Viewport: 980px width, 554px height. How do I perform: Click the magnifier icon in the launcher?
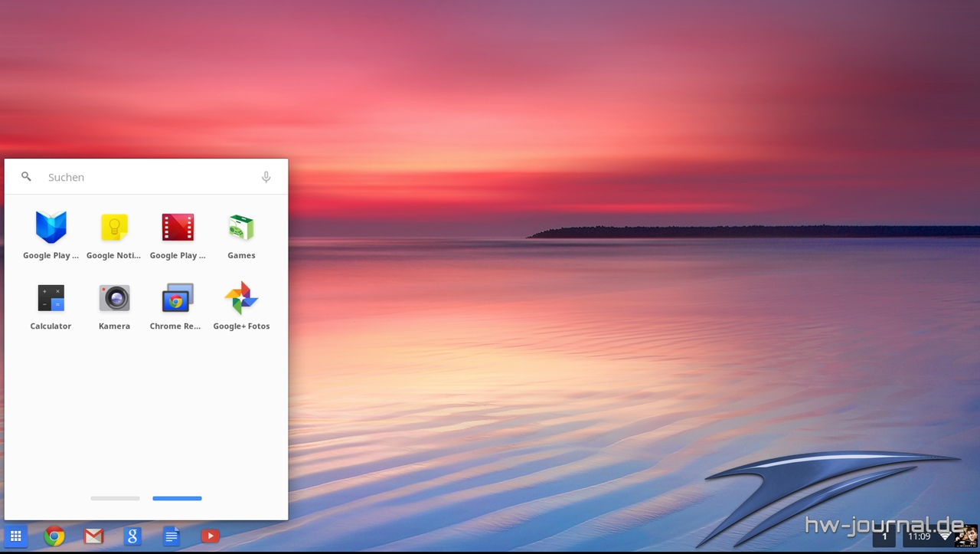click(26, 177)
